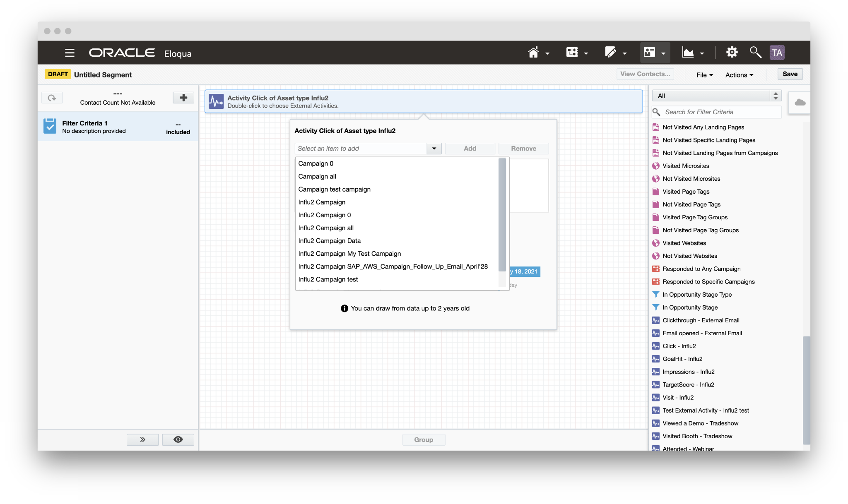Select 'Influ2 Campaign Data' from list
This screenshot has width=848, height=504.
click(329, 241)
